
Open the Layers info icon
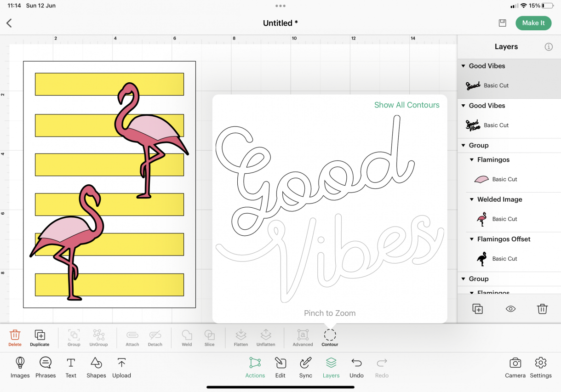point(548,47)
